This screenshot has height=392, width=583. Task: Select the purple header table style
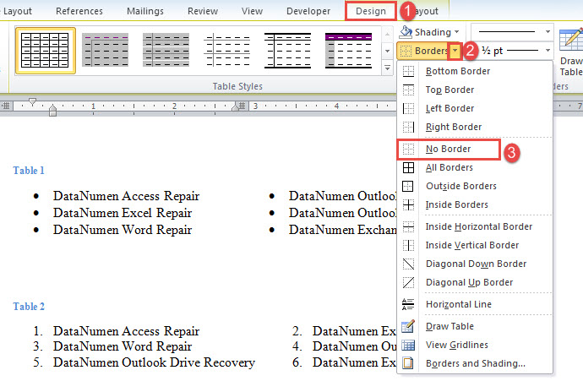tap(106, 50)
